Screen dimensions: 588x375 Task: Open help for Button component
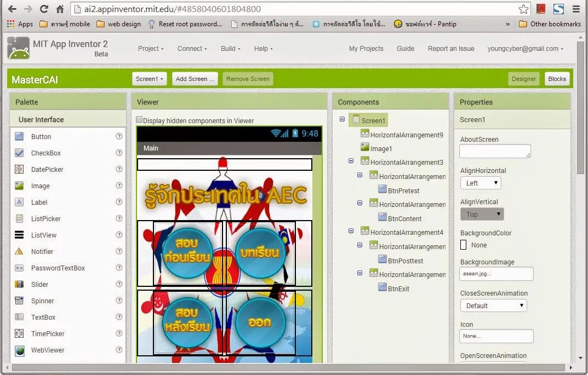(x=119, y=136)
